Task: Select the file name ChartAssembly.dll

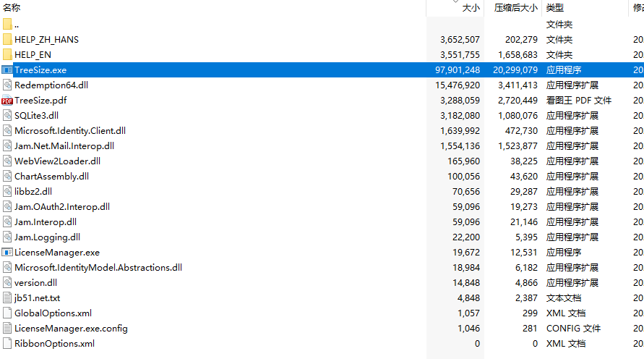Action: tap(51, 177)
